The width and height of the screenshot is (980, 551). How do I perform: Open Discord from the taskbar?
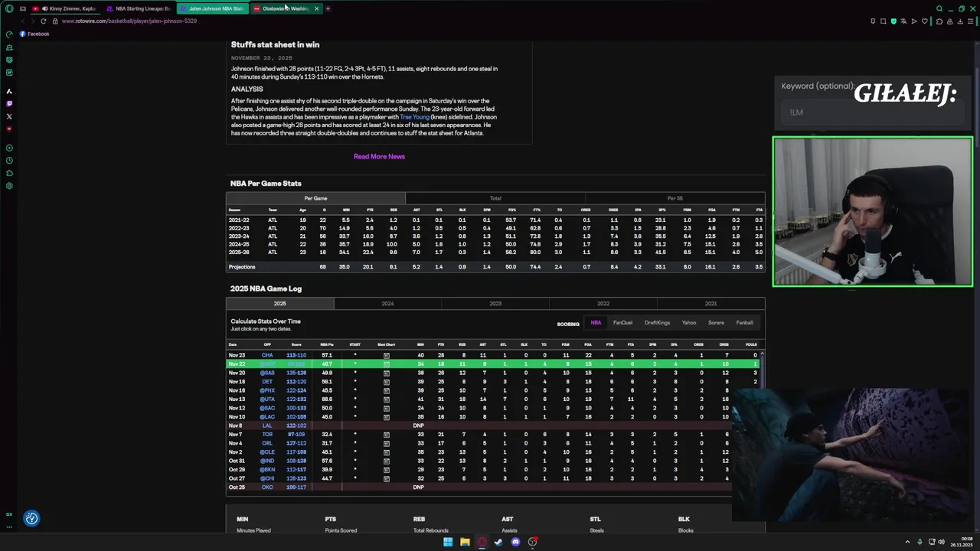click(515, 542)
